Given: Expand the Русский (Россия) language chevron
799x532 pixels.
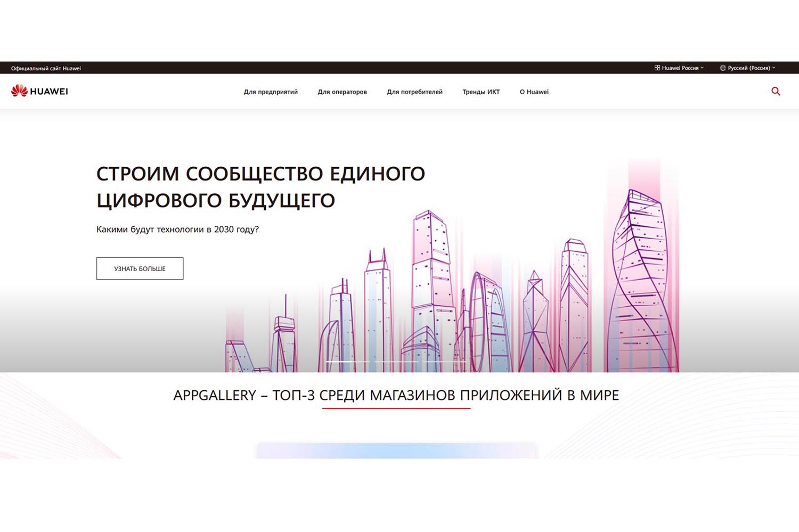Looking at the screenshot, I should (774, 68).
